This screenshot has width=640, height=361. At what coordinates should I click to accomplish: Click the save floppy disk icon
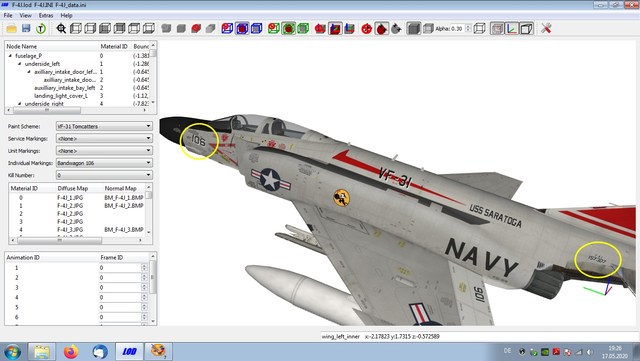click(x=26, y=29)
